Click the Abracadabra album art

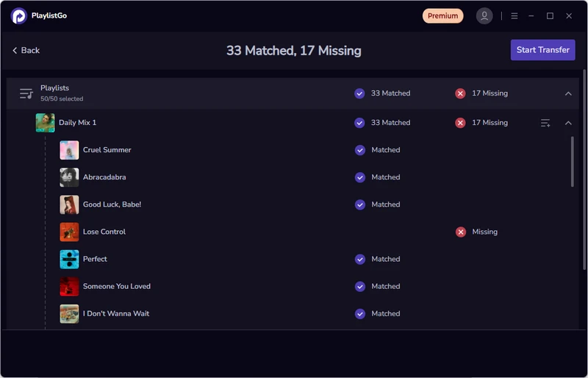69,177
